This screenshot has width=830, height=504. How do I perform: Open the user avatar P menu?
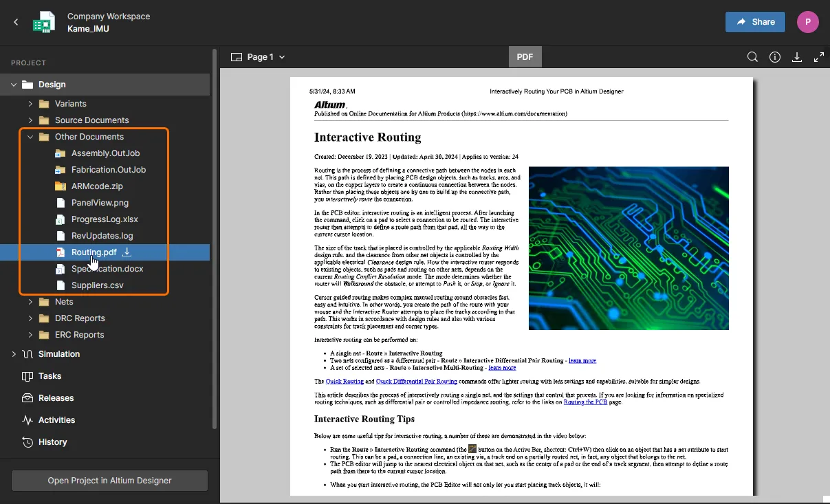[807, 22]
